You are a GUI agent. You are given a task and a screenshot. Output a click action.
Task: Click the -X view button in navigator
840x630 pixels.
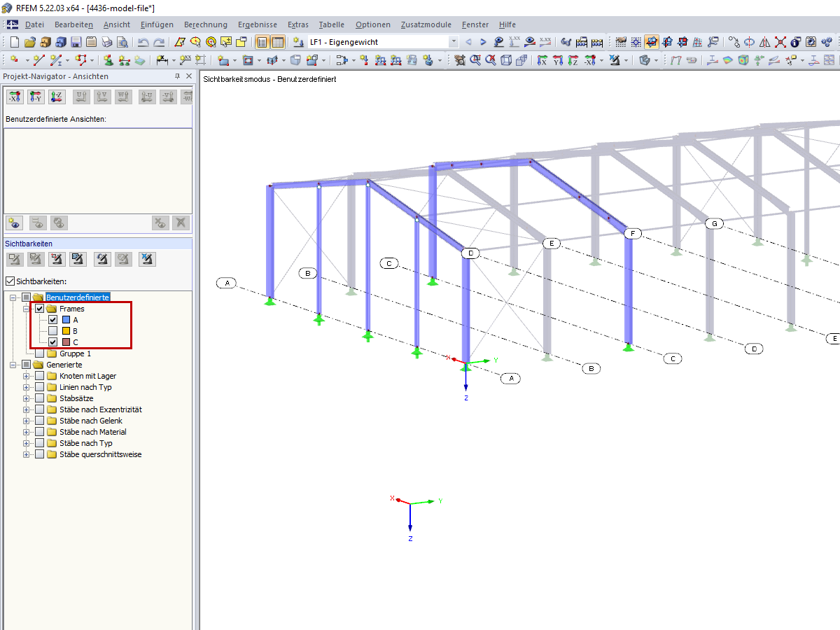click(x=15, y=97)
